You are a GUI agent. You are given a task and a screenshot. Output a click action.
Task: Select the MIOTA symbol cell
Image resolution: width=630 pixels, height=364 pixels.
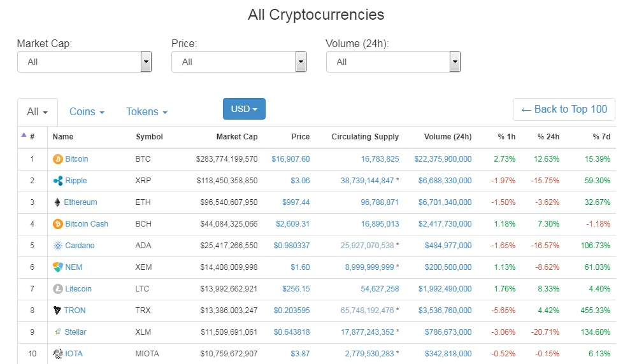(x=147, y=354)
